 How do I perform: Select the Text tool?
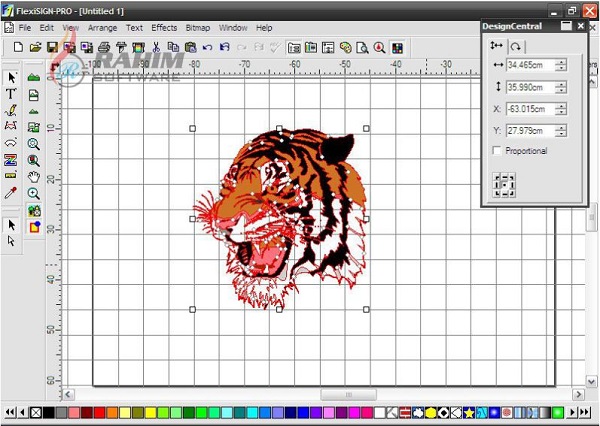pos(11,94)
